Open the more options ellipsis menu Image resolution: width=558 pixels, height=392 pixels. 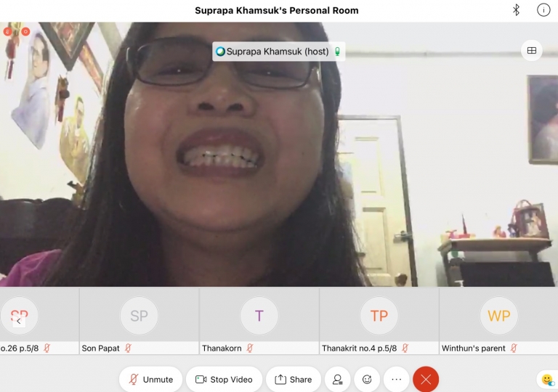(x=397, y=379)
